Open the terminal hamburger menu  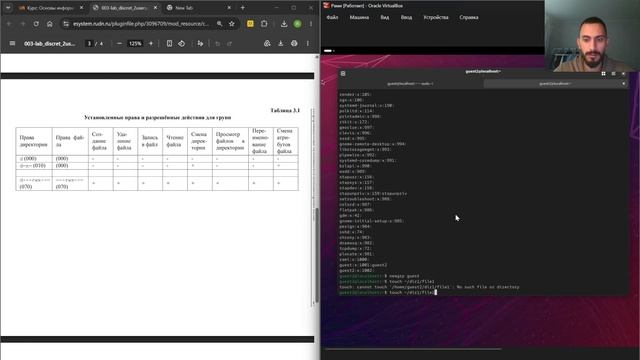(613, 73)
